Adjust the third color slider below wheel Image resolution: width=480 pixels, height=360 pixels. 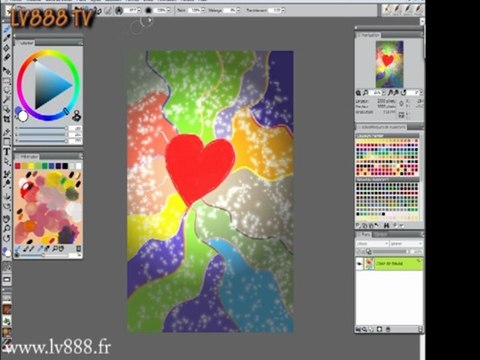click(x=42, y=141)
